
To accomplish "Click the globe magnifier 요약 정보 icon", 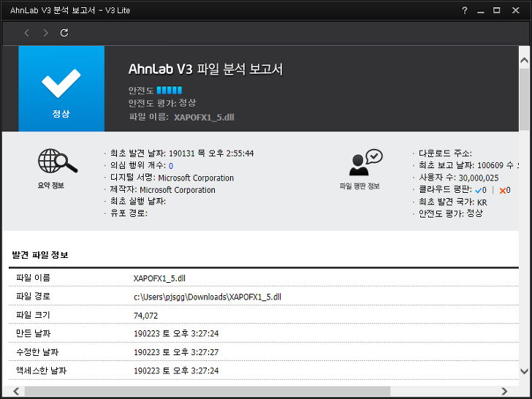I will (x=58, y=161).
